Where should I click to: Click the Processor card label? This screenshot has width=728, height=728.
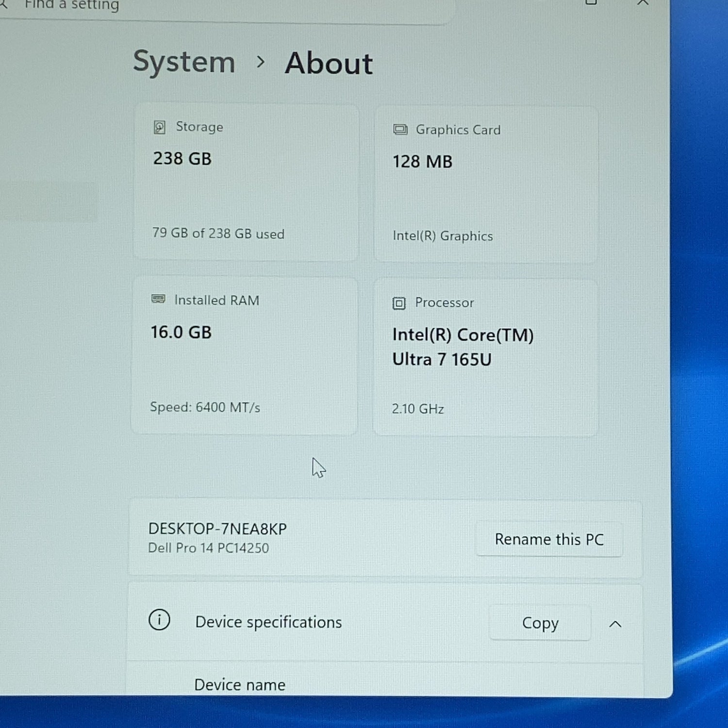[x=444, y=303]
